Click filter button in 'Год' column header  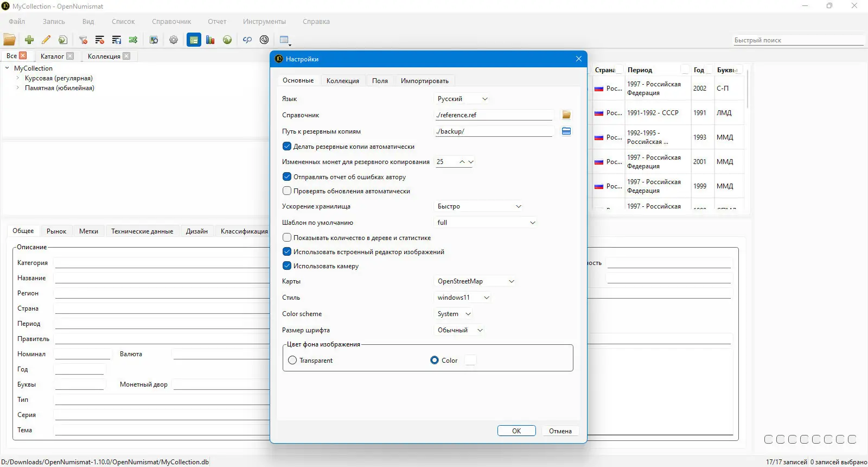point(709,70)
